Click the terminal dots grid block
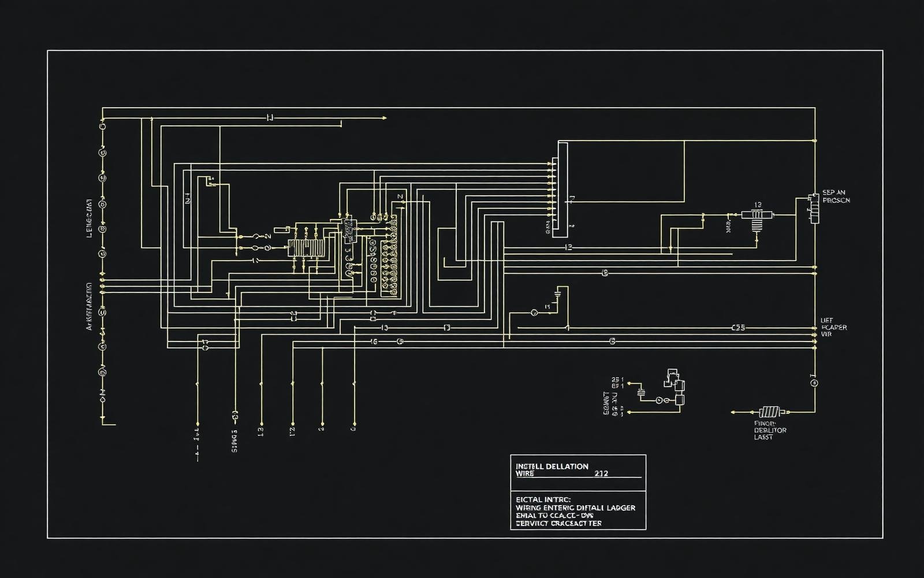Screen dimensions: 924x578 pyautogui.click(x=389, y=255)
